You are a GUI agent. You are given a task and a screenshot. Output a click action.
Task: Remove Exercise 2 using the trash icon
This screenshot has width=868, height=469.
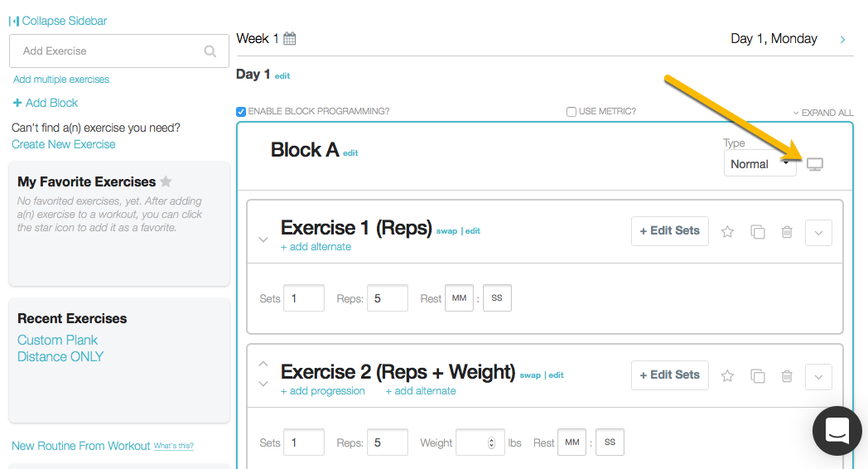click(x=787, y=376)
